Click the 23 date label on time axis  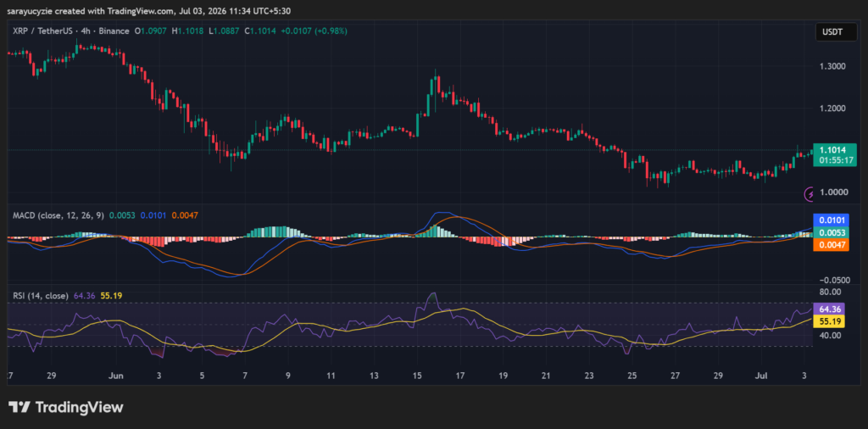pyautogui.click(x=589, y=376)
